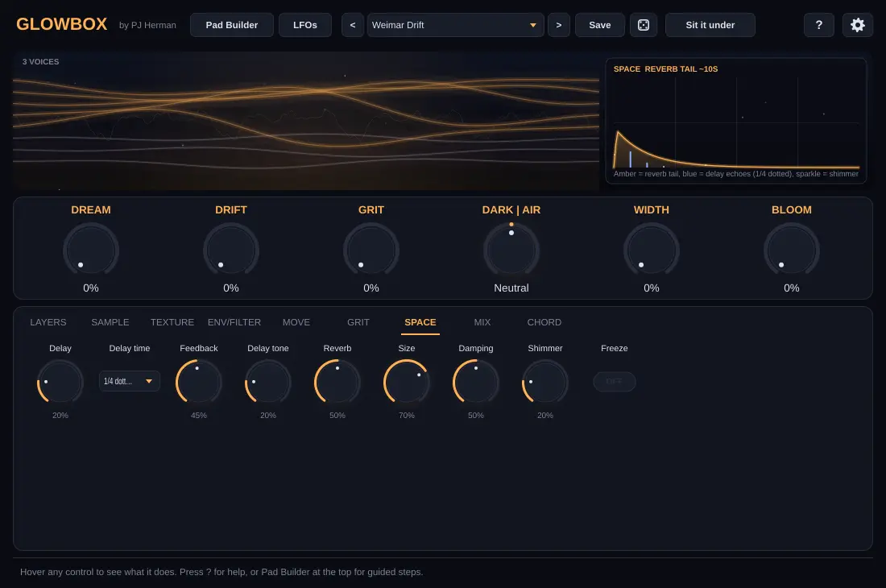Open the LFOs panel

click(305, 25)
